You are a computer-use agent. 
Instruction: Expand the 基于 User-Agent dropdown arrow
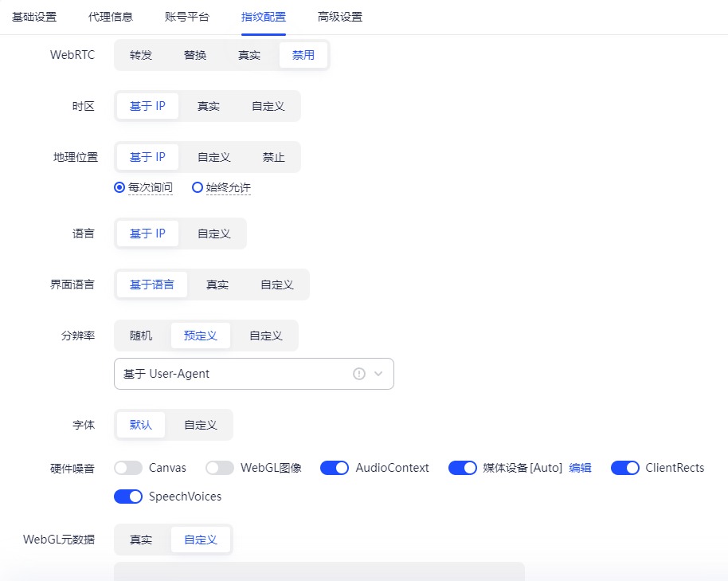tap(378, 374)
